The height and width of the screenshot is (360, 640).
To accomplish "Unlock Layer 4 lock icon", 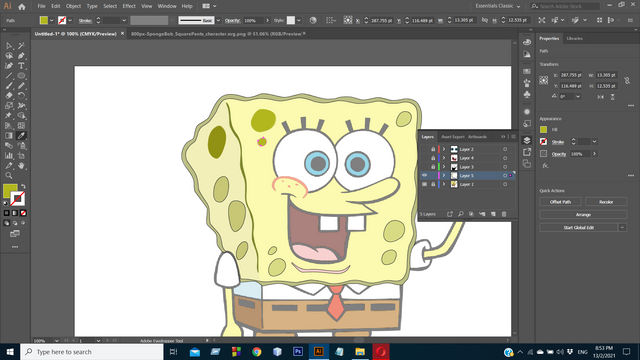I will coord(433,158).
